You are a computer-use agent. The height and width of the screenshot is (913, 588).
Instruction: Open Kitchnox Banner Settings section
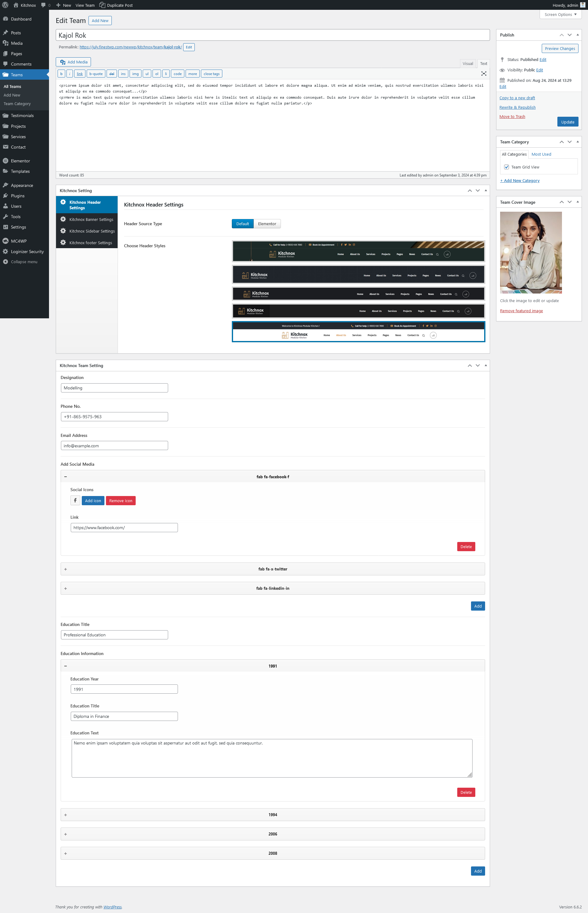(91, 219)
